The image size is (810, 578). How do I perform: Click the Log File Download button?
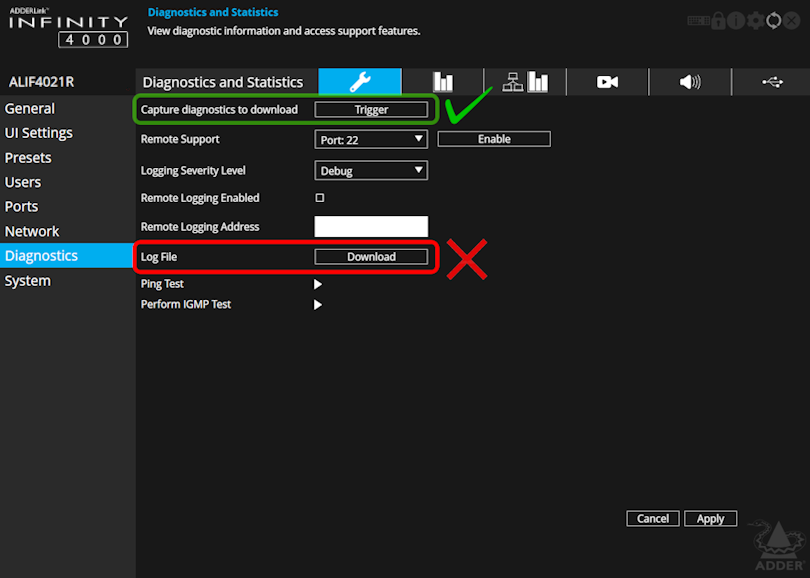[371, 257]
